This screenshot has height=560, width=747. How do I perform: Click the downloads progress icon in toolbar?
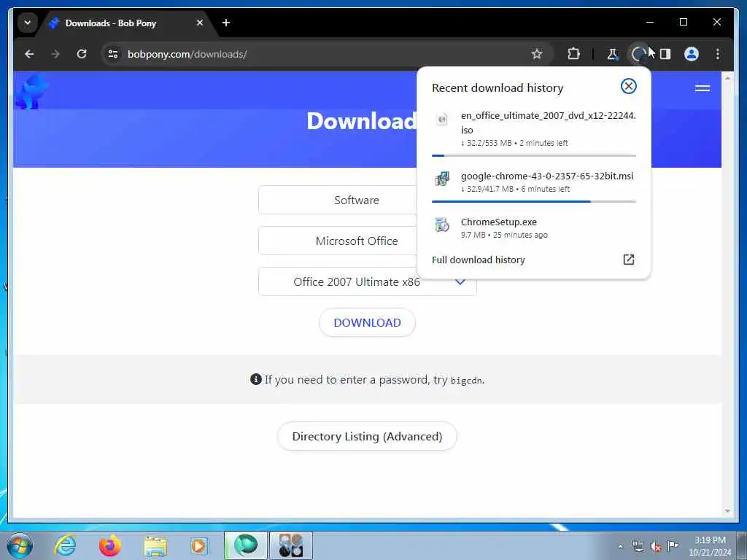pyautogui.click(x=638, y=54)
